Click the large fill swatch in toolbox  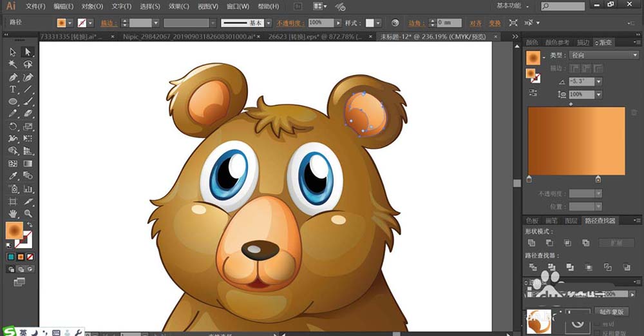tap(14, 230)
